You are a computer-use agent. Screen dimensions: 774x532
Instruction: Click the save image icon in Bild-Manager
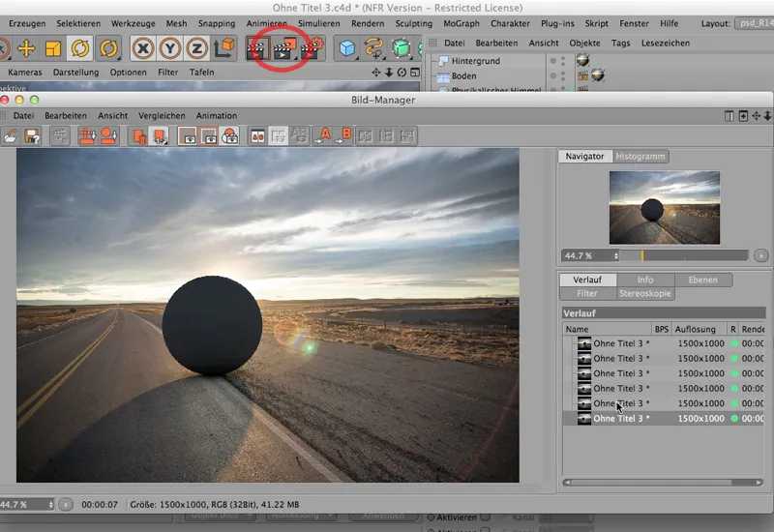click(32, 136)
